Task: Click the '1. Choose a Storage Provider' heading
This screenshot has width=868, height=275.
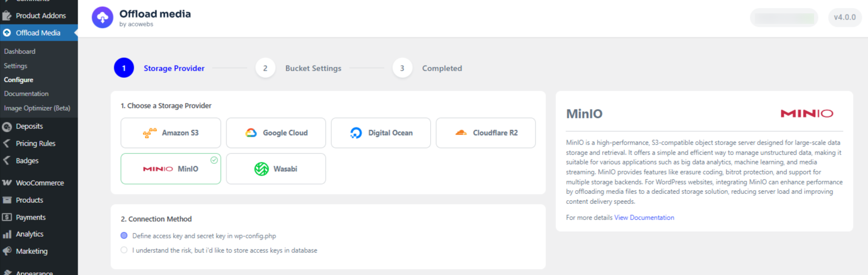Action: click(166, 106)
